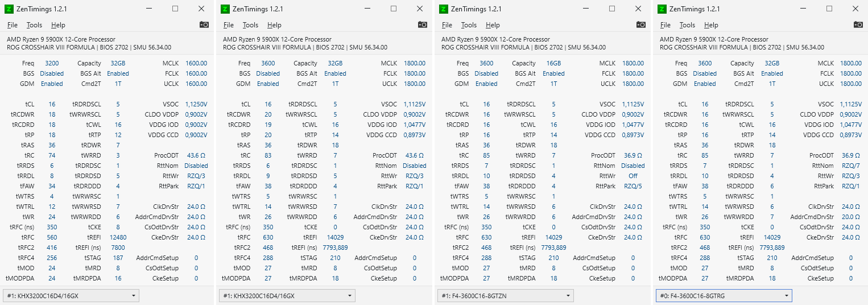Expand KHX3200C16D4/16GX dropdown in tRC 83 window
Viewport: 868px width, 305px height.
pyautogui.click(x=287, y=295)
